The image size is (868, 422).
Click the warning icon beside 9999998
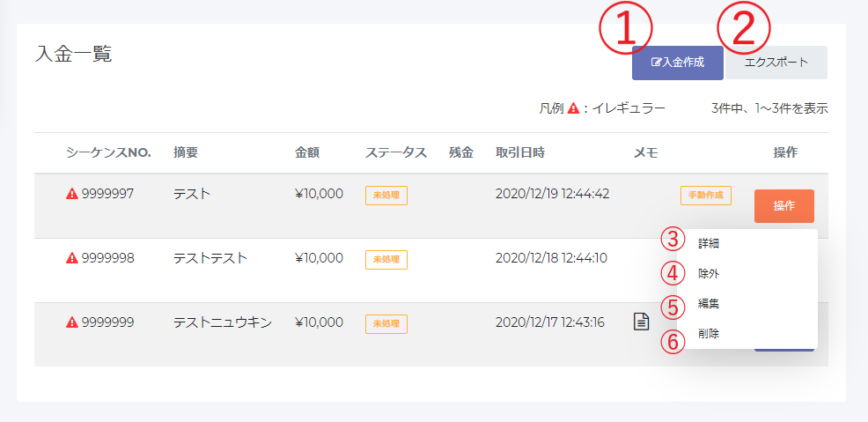click(x=72, y=257)
